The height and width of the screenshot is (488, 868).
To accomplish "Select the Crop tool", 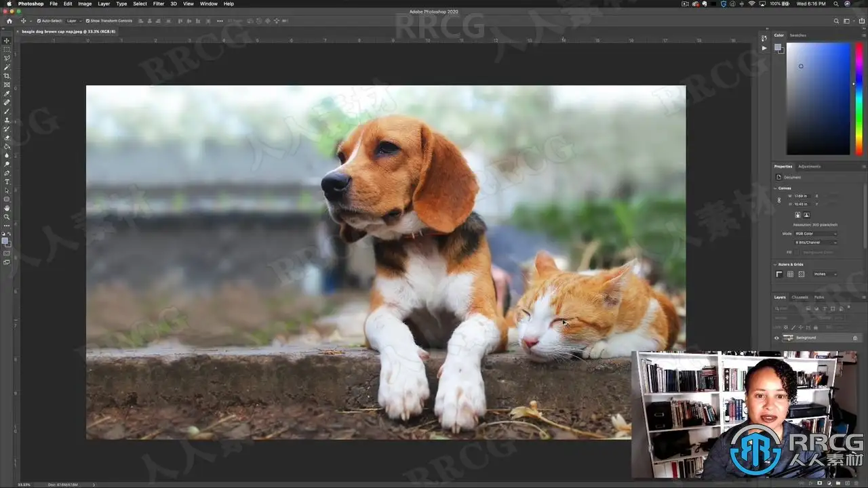I will 7,76.
